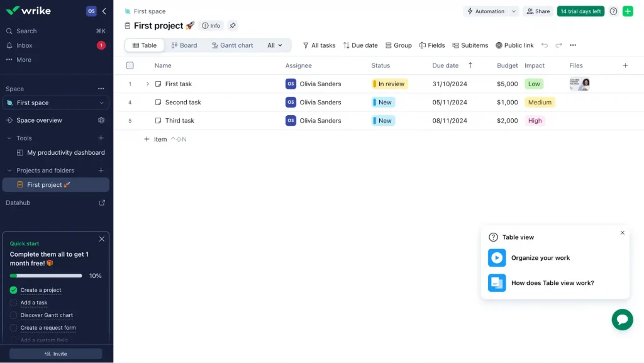Click the green plus create button

click(x=628, y=11)
